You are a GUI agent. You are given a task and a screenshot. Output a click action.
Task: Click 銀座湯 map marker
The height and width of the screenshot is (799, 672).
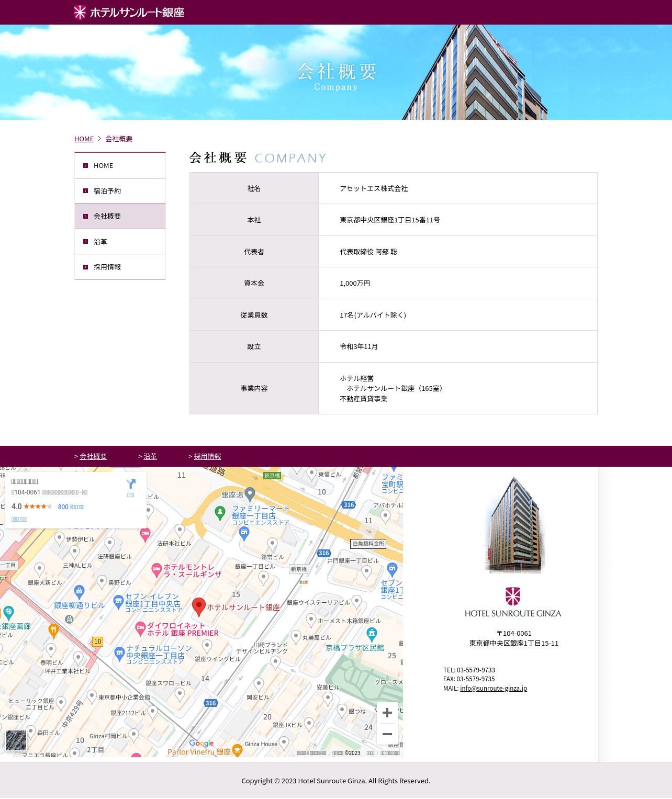(250, 493)
